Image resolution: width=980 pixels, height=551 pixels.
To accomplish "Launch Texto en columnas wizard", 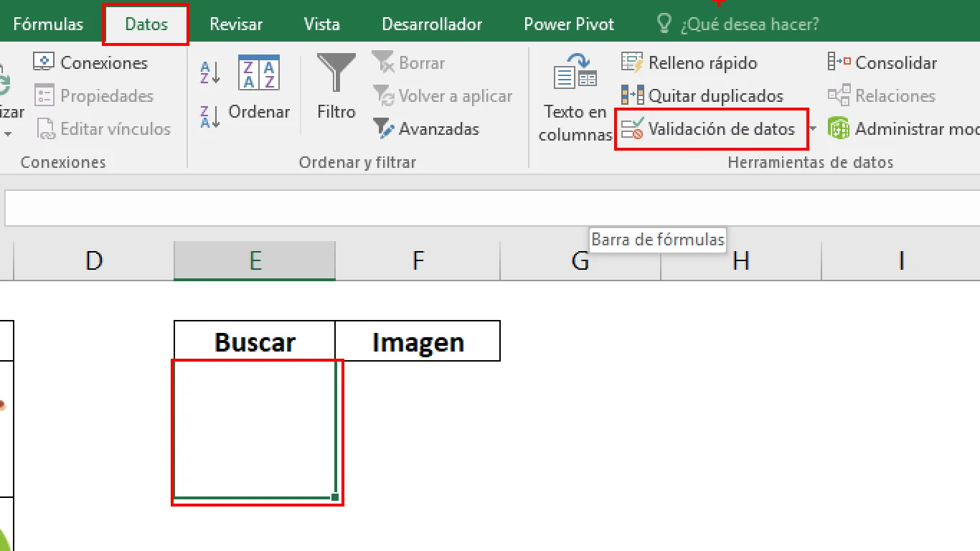I will coord(575,98).
